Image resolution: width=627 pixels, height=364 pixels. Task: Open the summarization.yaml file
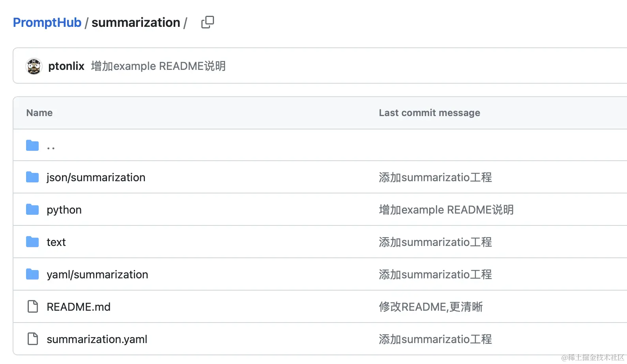tap(97, 340)
